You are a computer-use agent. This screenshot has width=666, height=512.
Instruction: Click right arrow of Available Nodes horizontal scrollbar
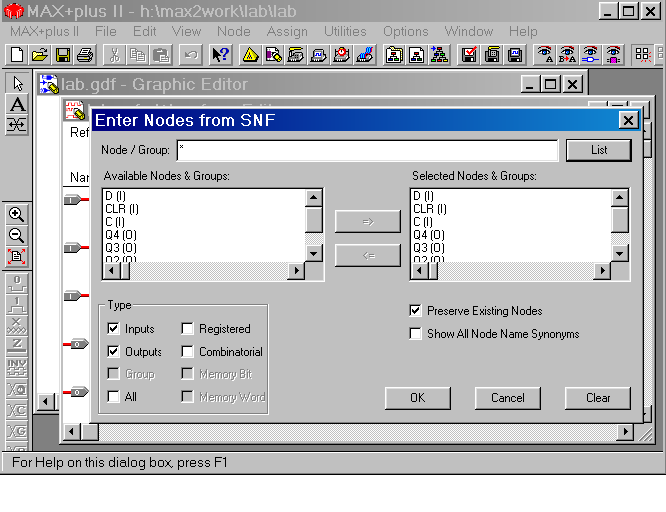tap(296, 271)
